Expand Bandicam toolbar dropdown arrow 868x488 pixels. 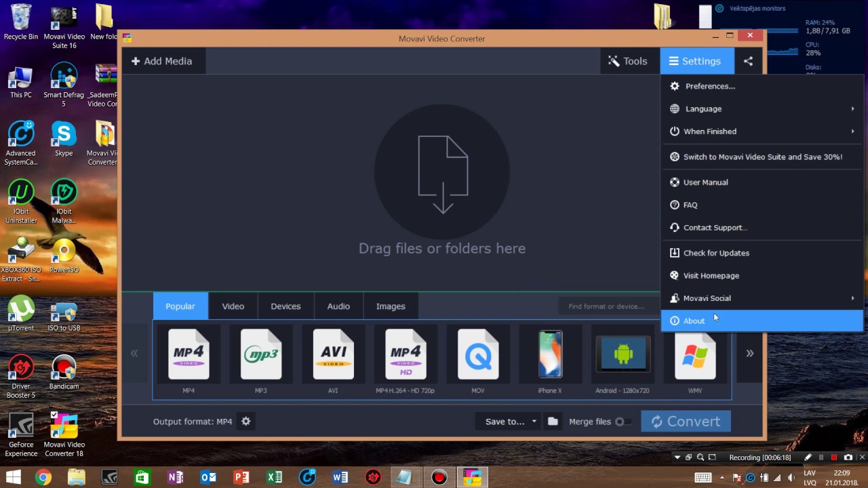coord(677,457)
